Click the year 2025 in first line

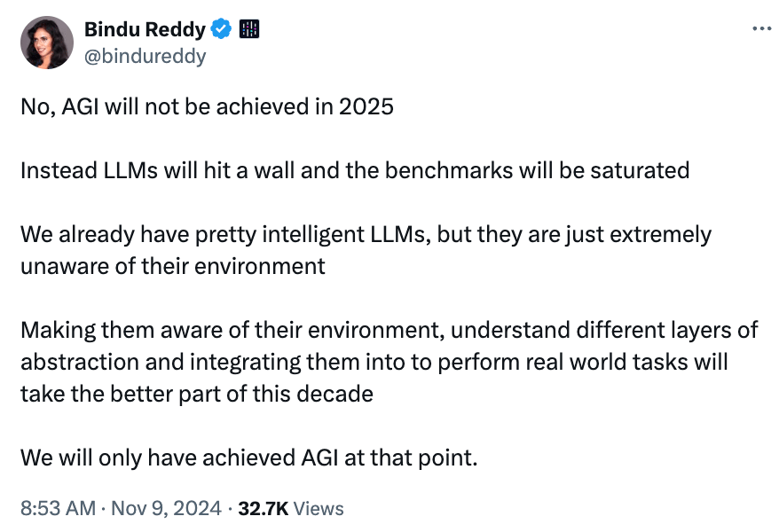tap(366, 106)
